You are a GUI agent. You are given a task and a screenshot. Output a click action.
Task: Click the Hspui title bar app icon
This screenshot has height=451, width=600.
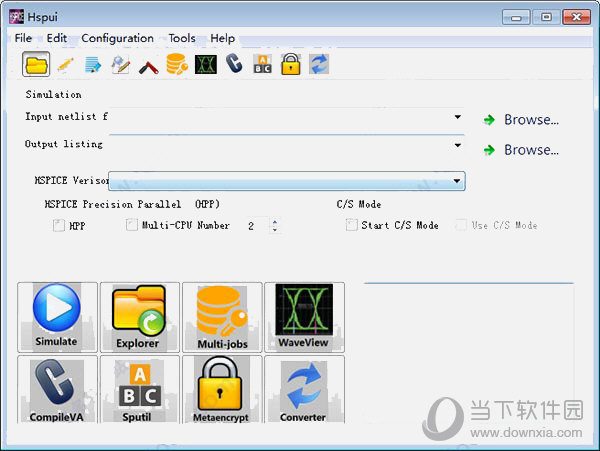(16, 17)
